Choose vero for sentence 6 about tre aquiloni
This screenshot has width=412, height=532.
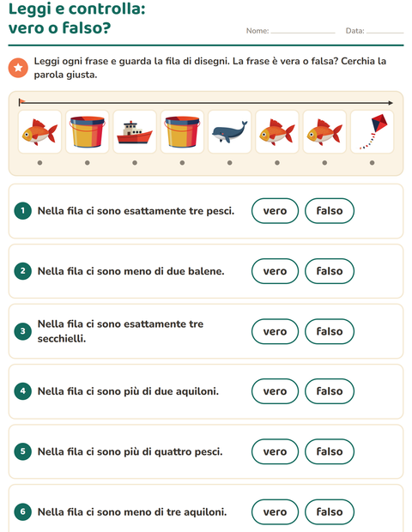[275, 511]
